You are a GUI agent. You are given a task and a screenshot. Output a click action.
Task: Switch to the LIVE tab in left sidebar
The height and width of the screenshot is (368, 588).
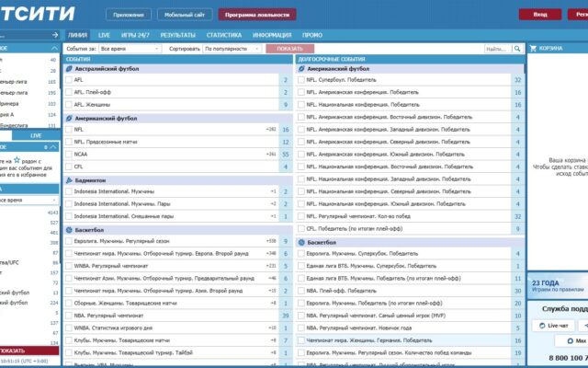[x=36, y=135]
